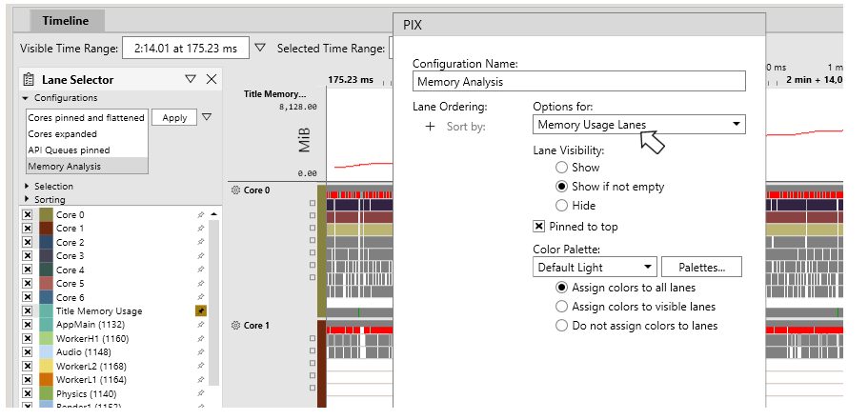Click the Title Memory graph lane header

coord(275,94)
